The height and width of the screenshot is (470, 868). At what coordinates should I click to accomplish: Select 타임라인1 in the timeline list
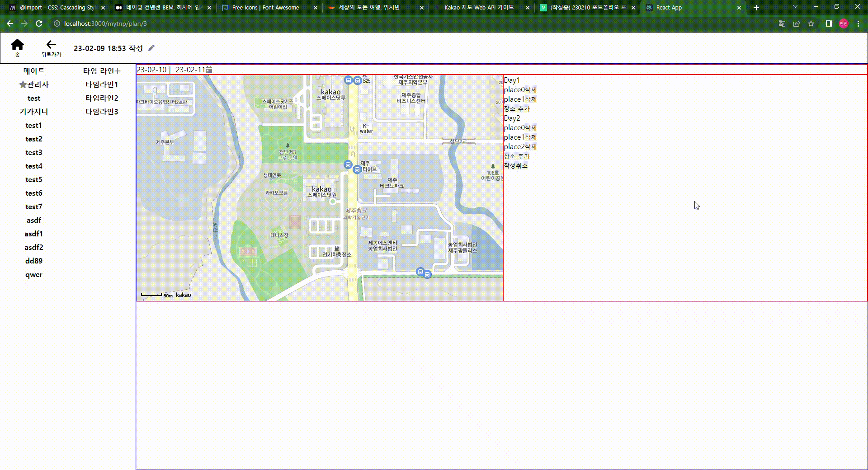(x=102, y=85)
